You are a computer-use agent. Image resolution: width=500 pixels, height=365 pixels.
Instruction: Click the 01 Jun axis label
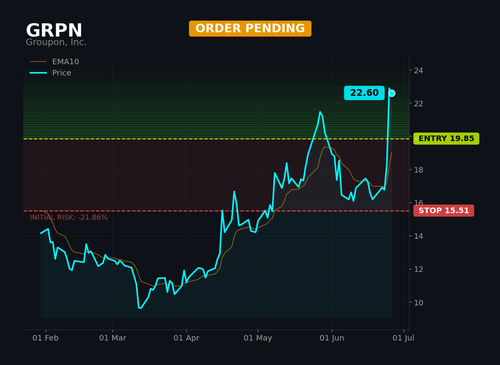(332, 338)
